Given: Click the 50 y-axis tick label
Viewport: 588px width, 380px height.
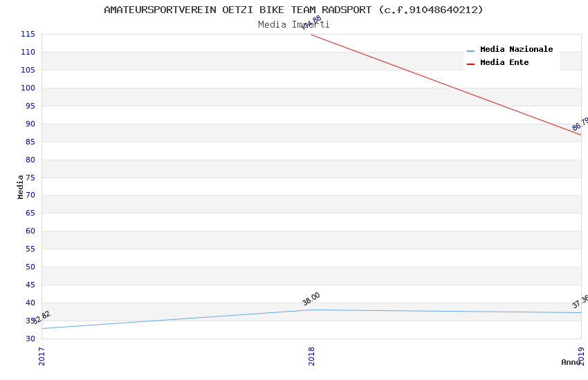Looking at the screenshot, I should (30, 267).
